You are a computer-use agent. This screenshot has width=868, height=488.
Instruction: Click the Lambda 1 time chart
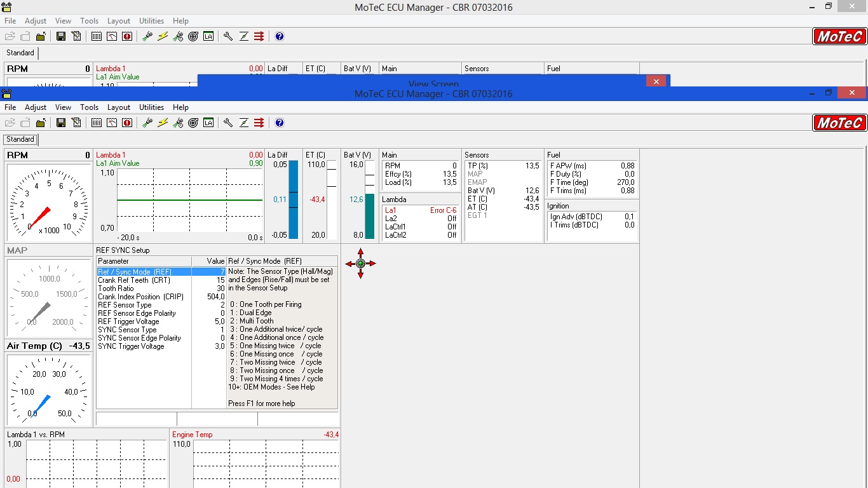point(190,200)
